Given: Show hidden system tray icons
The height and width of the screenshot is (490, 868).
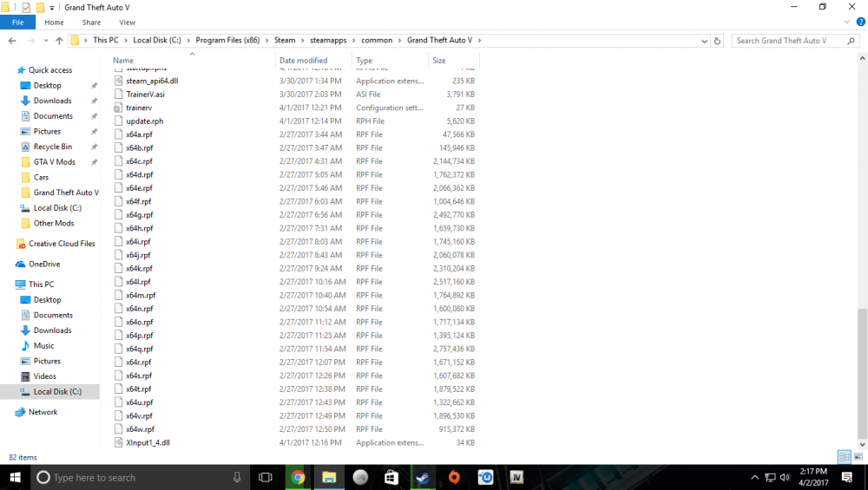Looking at the screenshot, I should pos(754,477).
